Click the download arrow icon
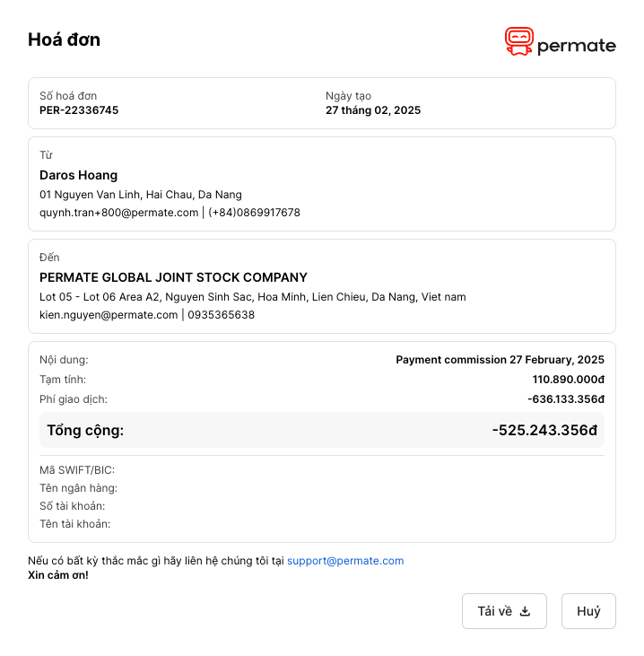644x656 pixels. pyautogui.click(x=525, y=611)
